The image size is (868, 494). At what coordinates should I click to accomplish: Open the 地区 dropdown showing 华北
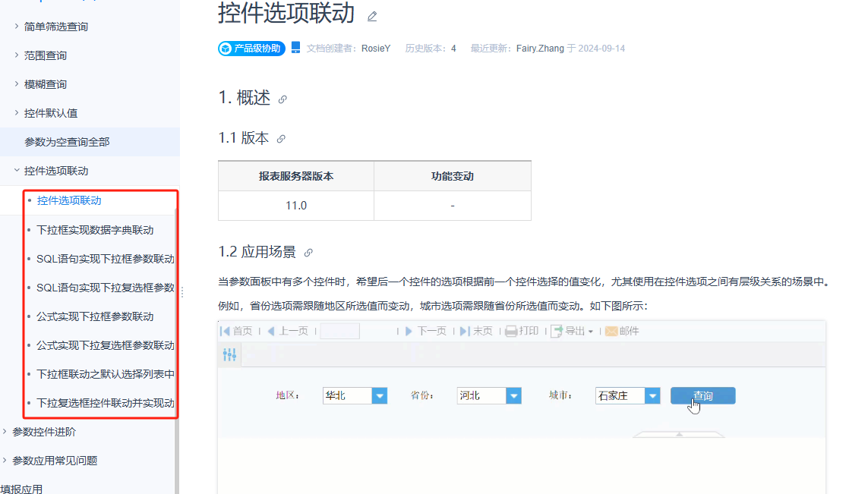(380, 395)
